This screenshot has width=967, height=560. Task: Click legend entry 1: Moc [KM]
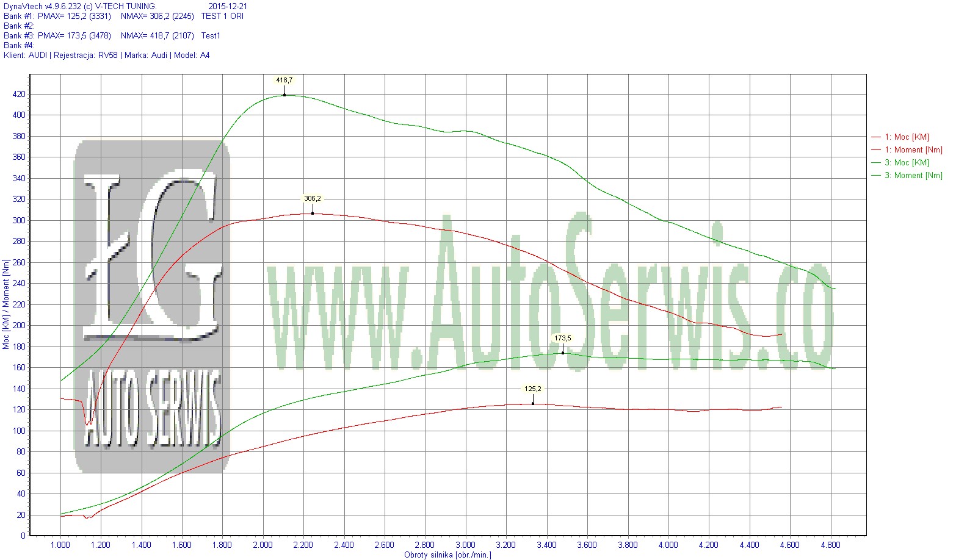(x=907, y=137)
